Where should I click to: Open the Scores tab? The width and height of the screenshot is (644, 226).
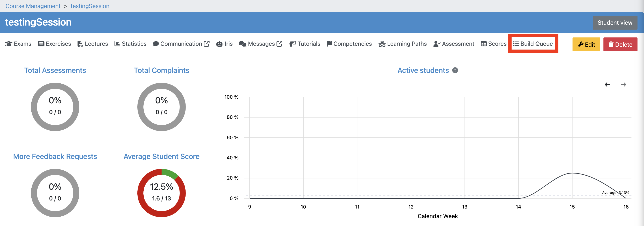click(x=494, y=44)
